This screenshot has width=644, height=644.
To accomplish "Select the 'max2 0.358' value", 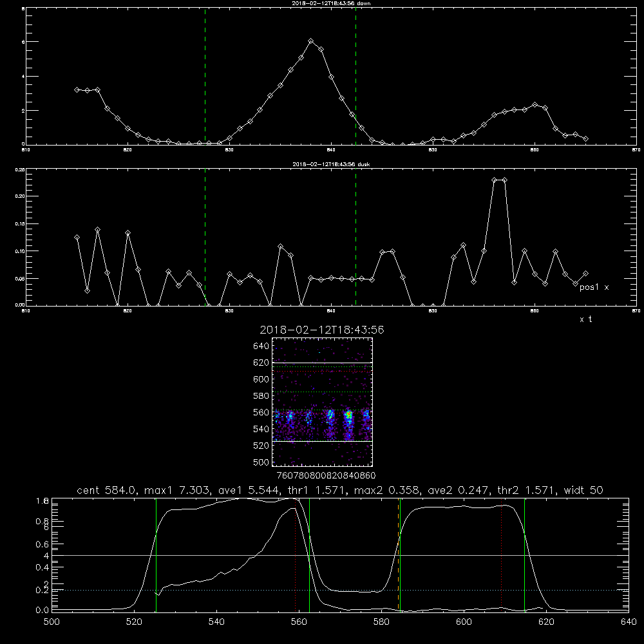I will click(387, 490).
